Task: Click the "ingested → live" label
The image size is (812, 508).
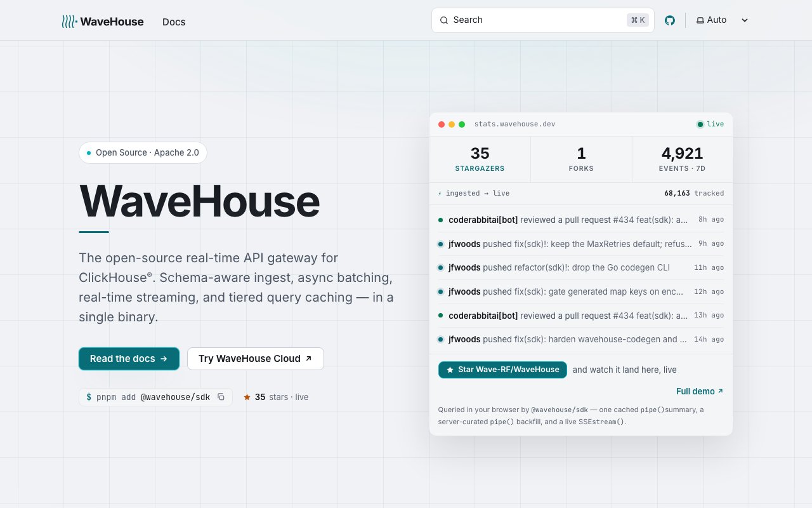Action: click(474, 193)
